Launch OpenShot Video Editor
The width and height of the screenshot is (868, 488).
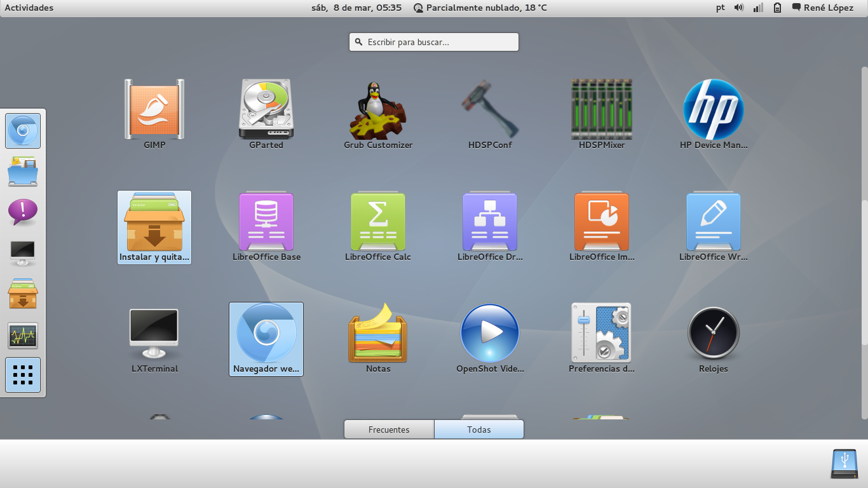tap(490, 339)
